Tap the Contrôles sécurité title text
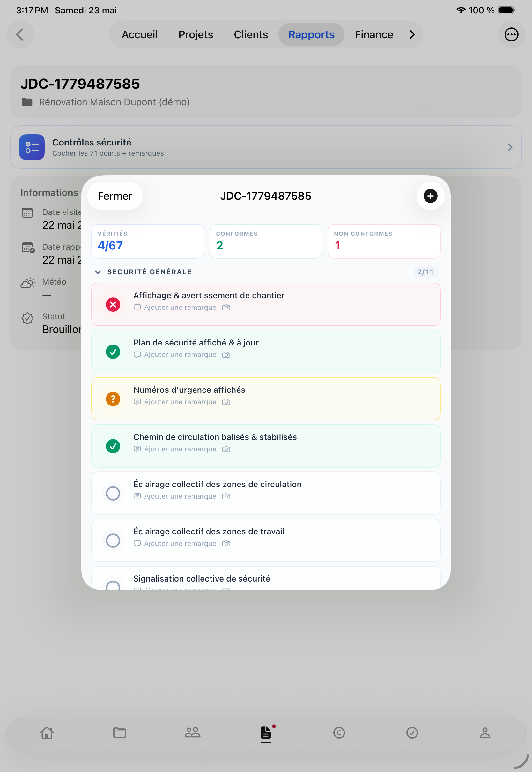This screenshot has height=772, width=532. (92, 142)
